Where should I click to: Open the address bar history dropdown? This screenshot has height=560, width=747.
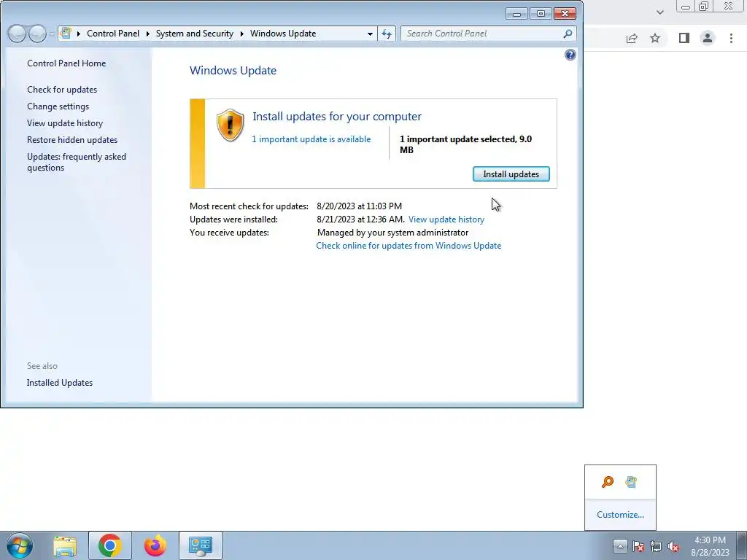click(370, 34)
